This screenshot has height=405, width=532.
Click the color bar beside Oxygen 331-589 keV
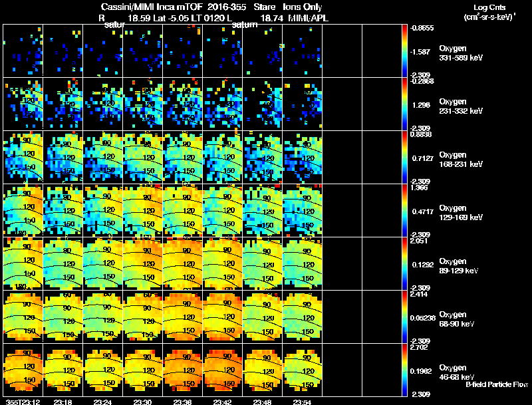pyautogui.click(x=404, y=51)
